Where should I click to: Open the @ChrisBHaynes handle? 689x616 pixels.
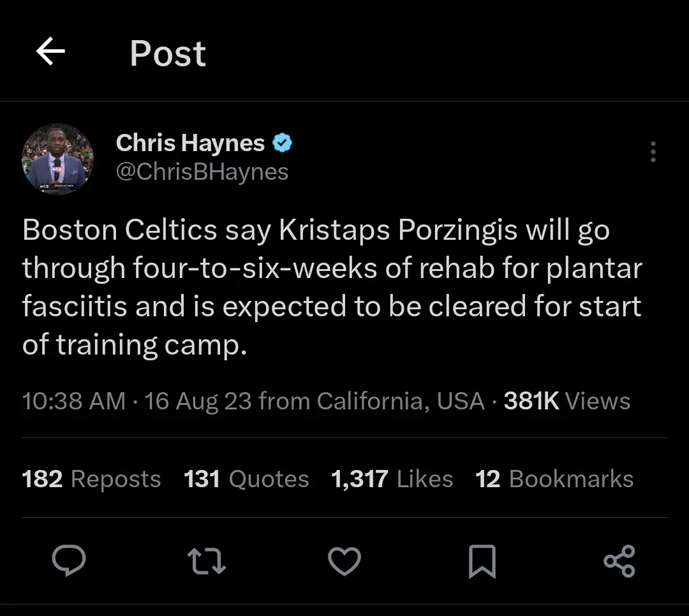pyautogui.click(x=202, y=172)
